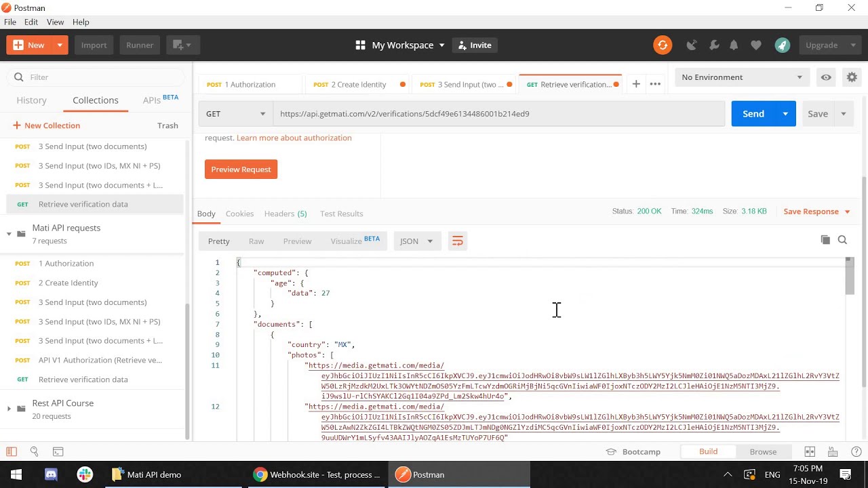Open Learn more about authorization link
The height and width of the screenshot is (488, 868).
point(294,138)
